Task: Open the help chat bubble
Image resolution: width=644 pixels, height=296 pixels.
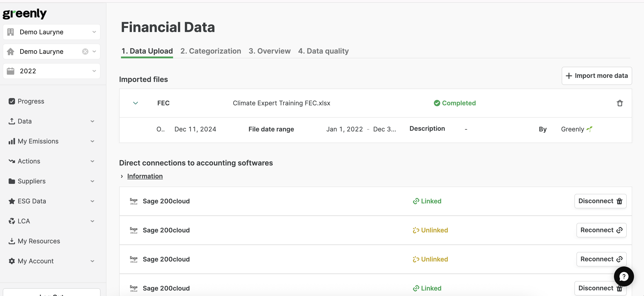Action: (624, 276)
